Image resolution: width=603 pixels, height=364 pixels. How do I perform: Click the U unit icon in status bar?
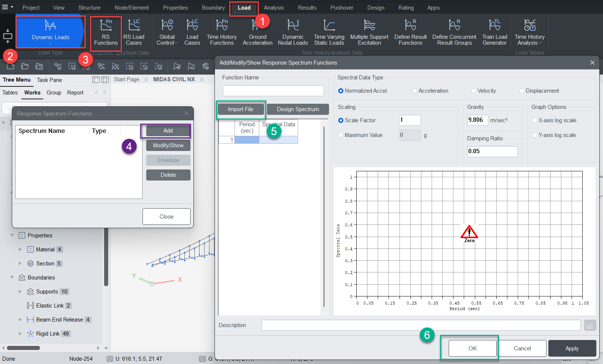pos(110,358)
